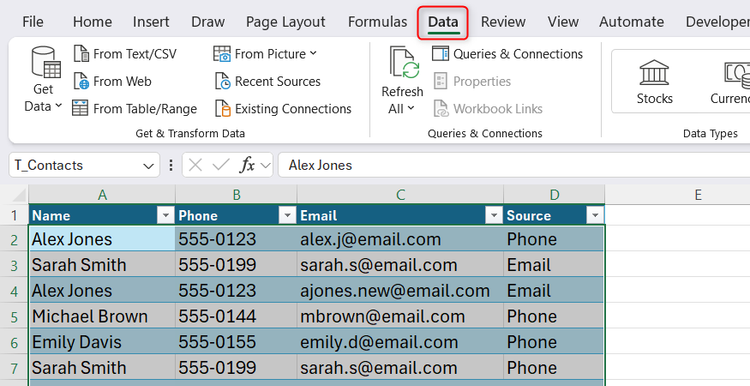Viewport: 750px width, 386px height.
Task: Open Existing Connections dialog
Action: click(283, 109)
